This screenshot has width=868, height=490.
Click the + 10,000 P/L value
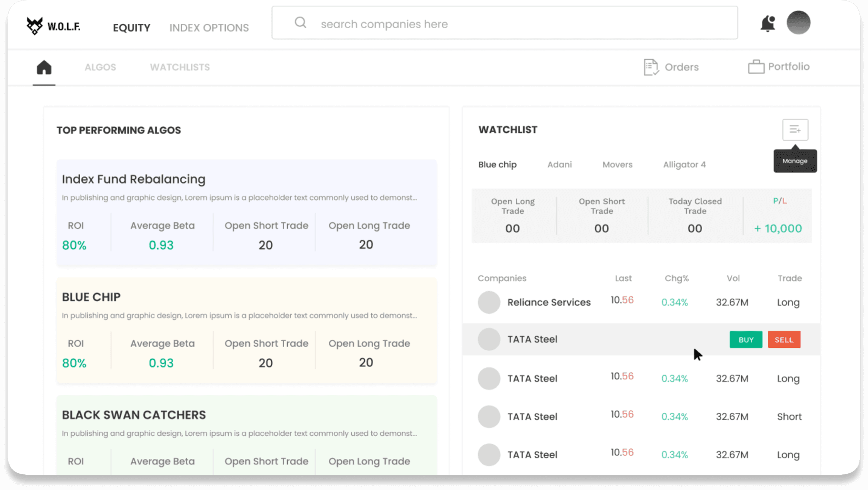click(778, 228)
